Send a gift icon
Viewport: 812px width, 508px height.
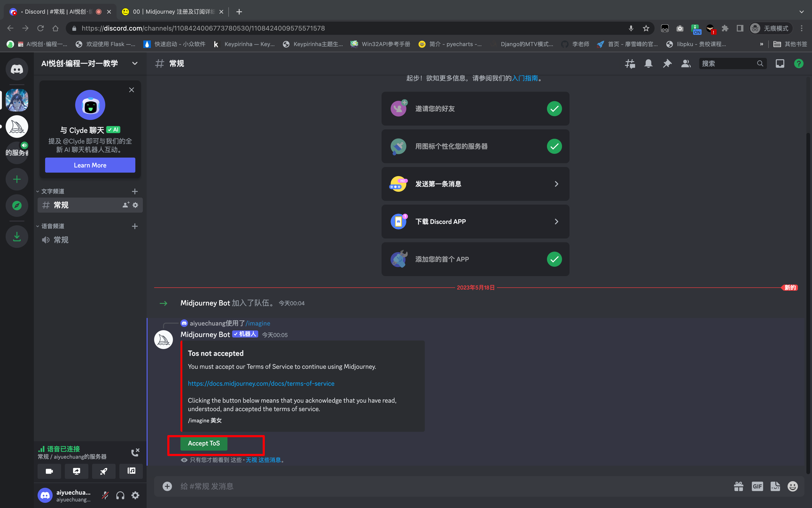pyautogui.click(x=738, y=486)
